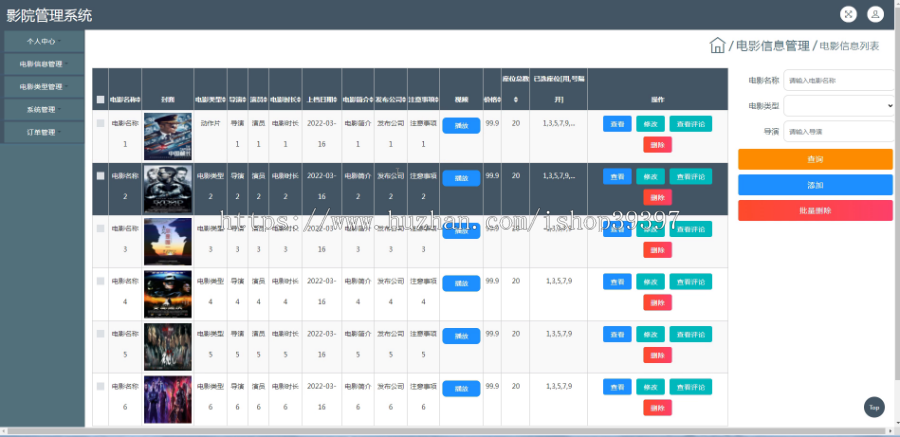Click 查看 for 电影名称6 row

pyautogui.click(x=617, y=387)
